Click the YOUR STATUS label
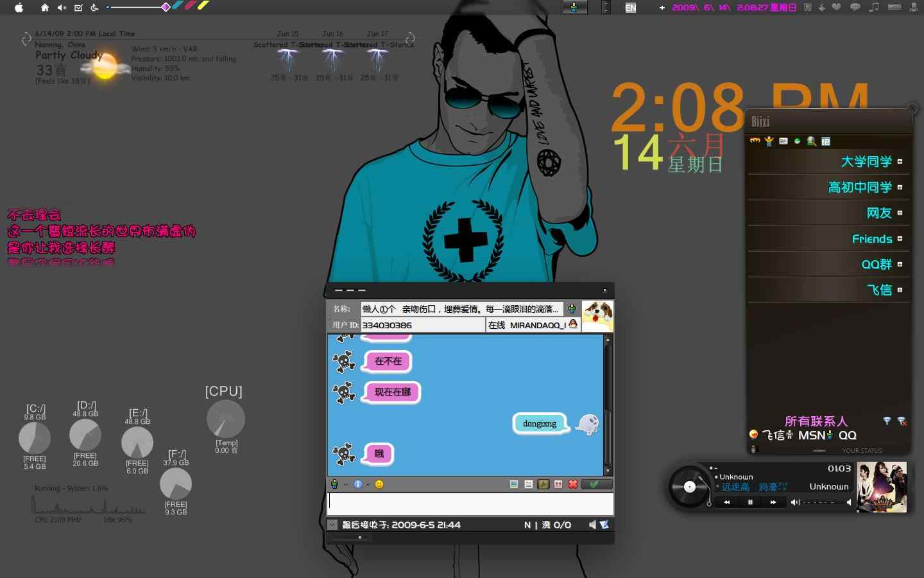The image size is (924, 578). pyautogui.click(x=862, y=451)
